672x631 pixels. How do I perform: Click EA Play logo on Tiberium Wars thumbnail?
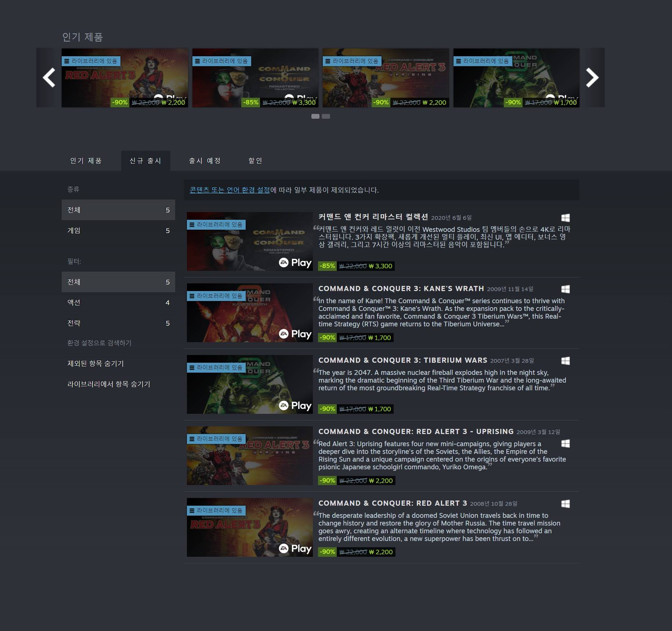pos(295,405)
